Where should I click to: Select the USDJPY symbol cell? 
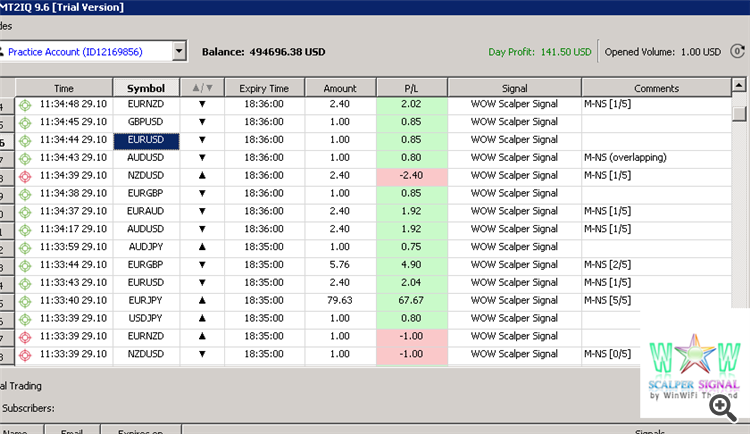click(x=146, y=318)
